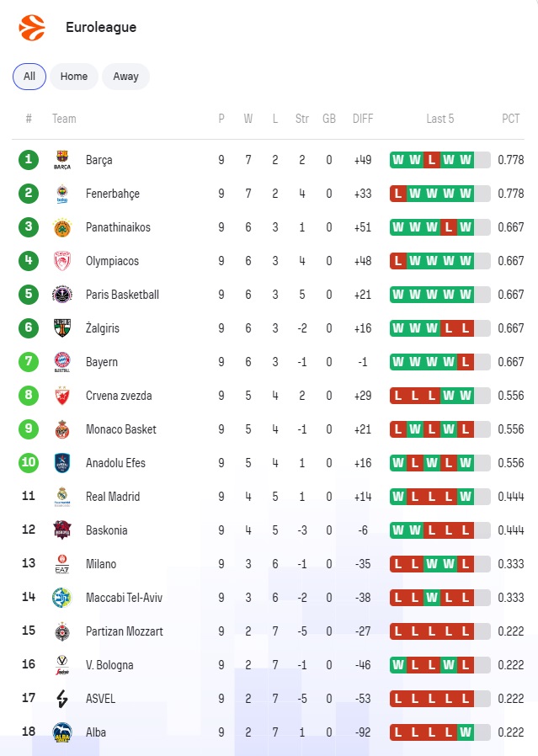This screenshot has height=756, width=538.
Task: Sort standings by DIFF column header
Action: point(363,119)
